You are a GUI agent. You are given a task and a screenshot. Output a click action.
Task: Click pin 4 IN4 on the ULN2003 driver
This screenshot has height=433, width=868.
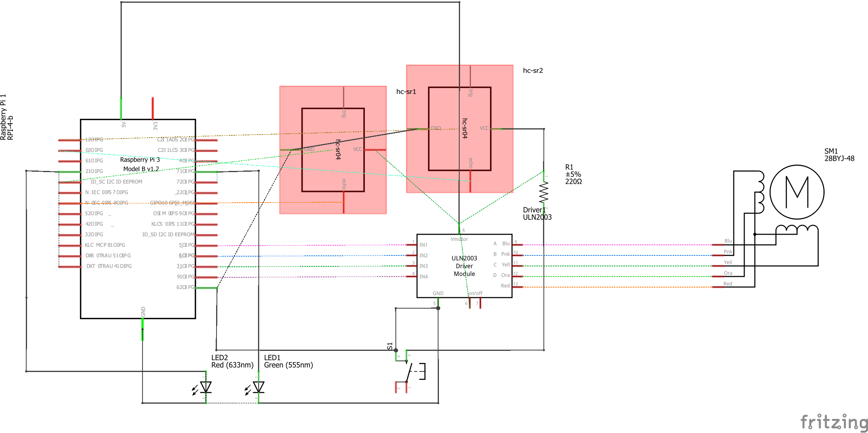(411, 277)
